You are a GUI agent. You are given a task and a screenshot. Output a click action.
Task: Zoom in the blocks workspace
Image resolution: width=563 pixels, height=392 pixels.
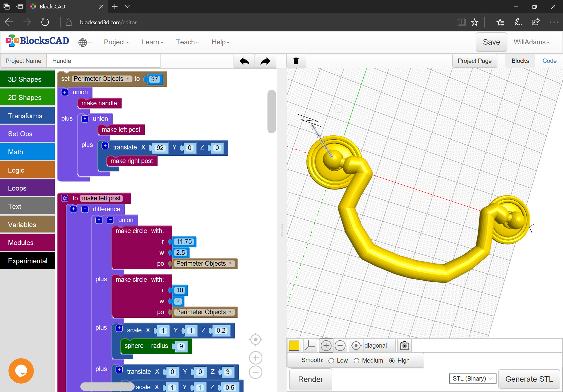256,358
